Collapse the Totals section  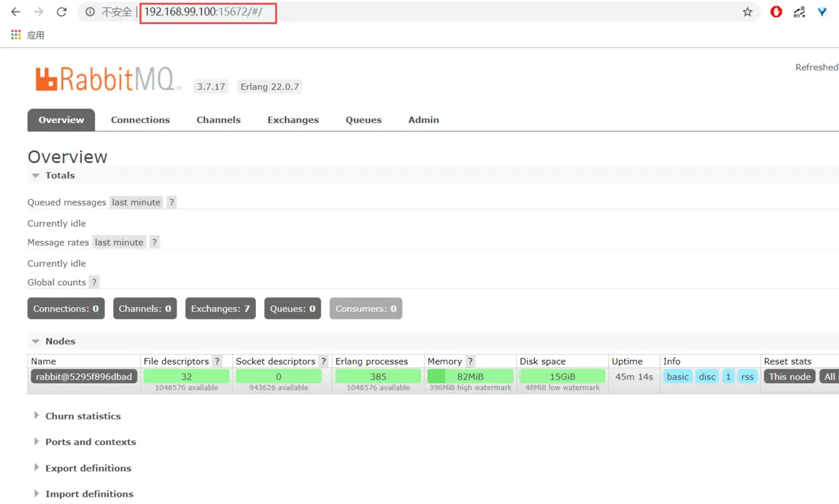point(36,175)
